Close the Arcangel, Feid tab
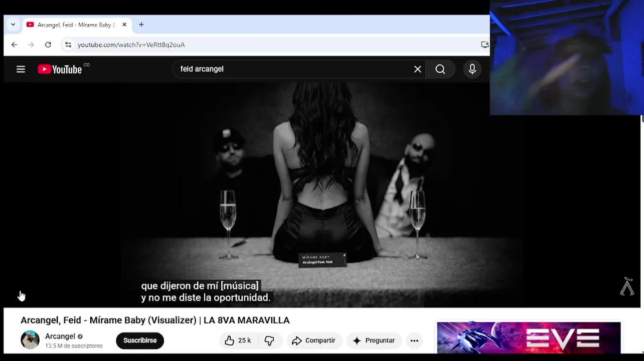 124,25
